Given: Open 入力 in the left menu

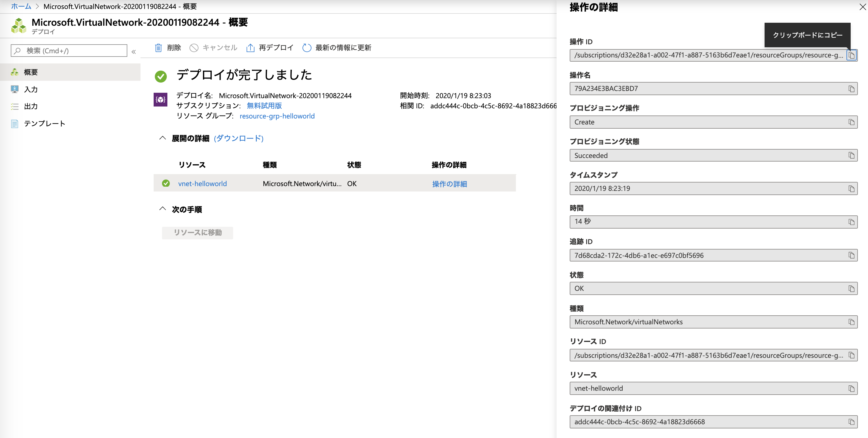Looking at the screenshot, I should click(70, 89).
